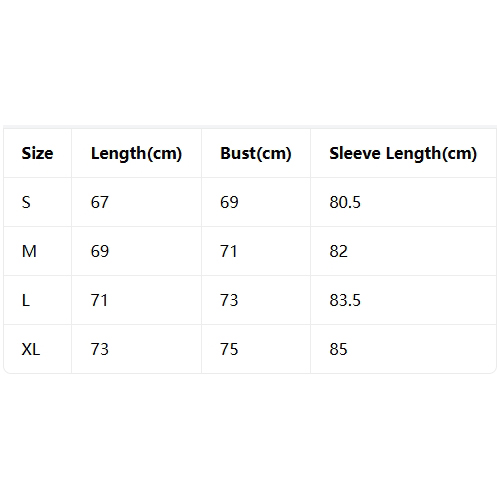501x501 pixels.
Task: Click bust value 71 in M row
Action: 229,251
